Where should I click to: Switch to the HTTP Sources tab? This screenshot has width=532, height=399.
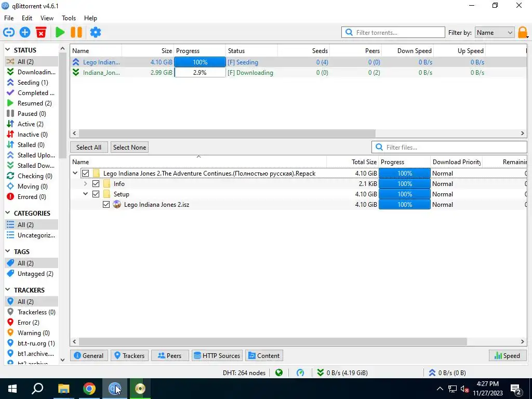tap(217, 355)
